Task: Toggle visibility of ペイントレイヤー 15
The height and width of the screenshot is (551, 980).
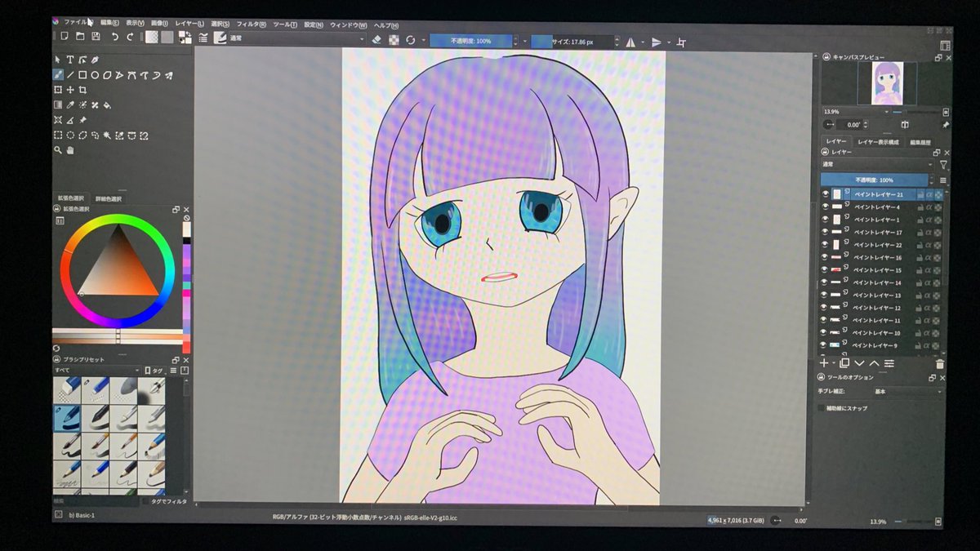Action: click(x=825, y=269)
